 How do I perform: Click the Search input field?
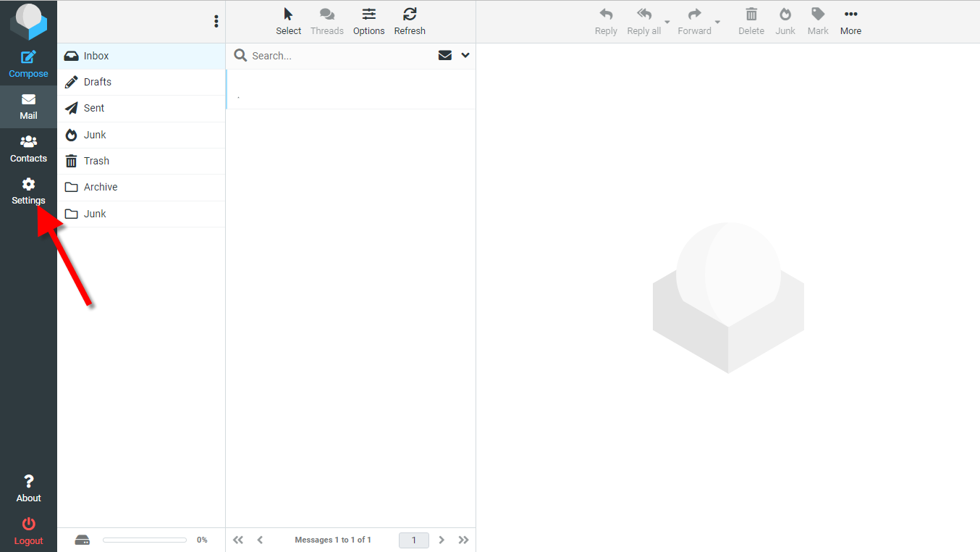pos(340,56)
